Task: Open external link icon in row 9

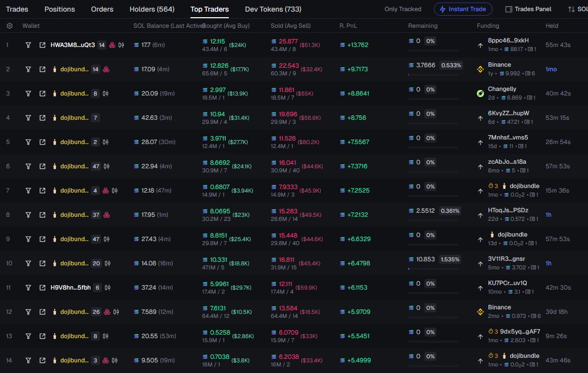Action: point(42,239)
